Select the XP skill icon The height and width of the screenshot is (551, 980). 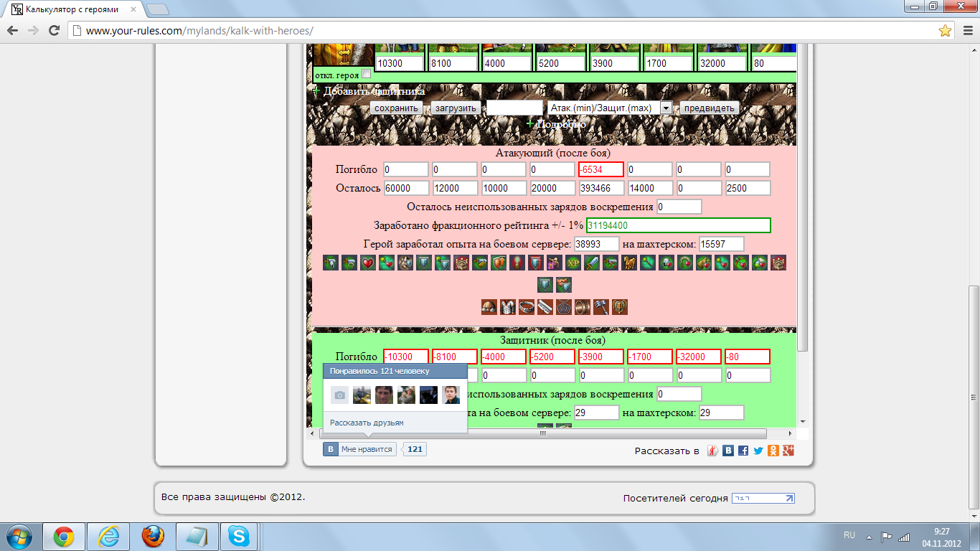tap(573, 263)
